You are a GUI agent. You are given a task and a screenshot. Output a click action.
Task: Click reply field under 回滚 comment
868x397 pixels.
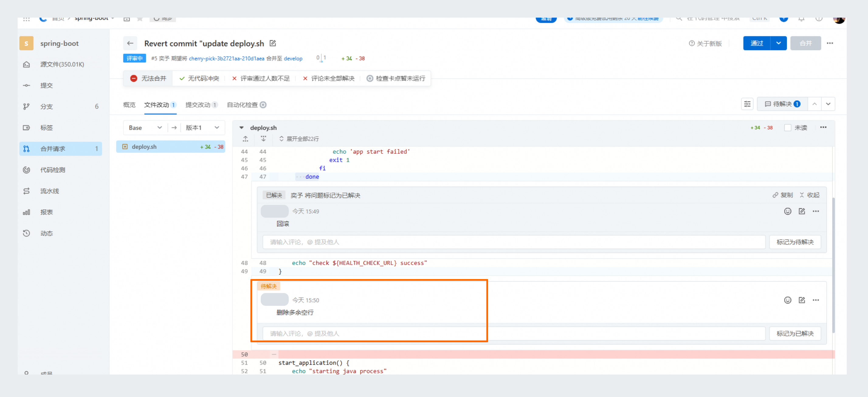(x=514, y=242)
